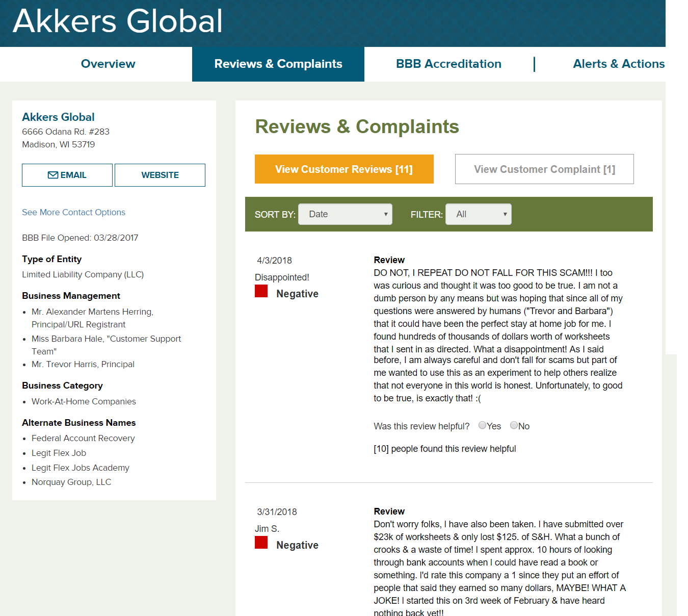Visit the business WEBSITE button
Image resolution: width=688 pixels, height=616 pixels.
click(160, 175)
